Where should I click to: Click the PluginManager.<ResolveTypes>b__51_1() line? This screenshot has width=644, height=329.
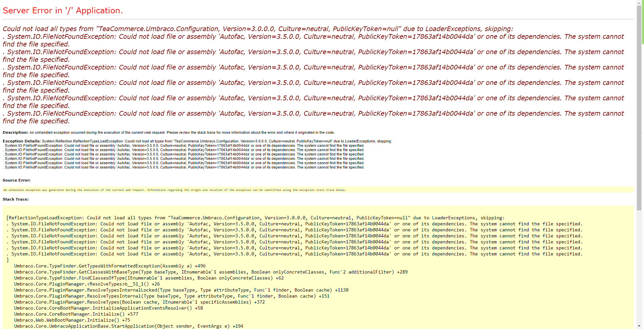point(87,284)
